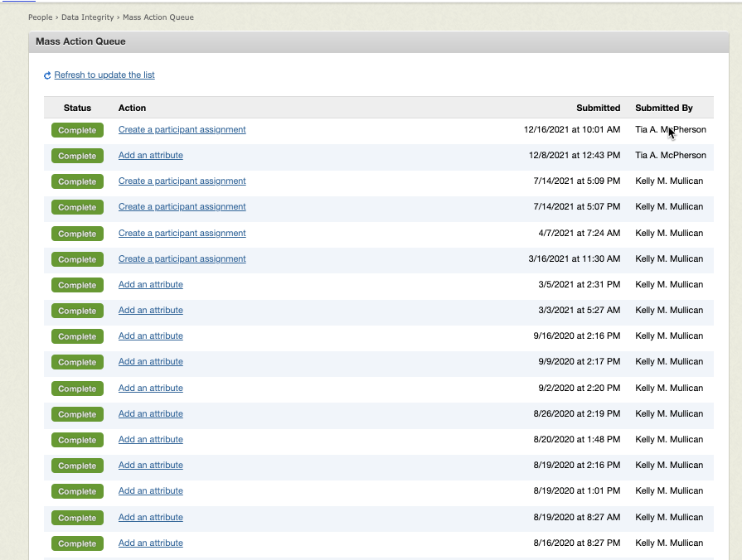Click date '4/7/2021 at 7:24 AM'
The height and width of the screenshot is (560, 742).
(x=580, y=233)
